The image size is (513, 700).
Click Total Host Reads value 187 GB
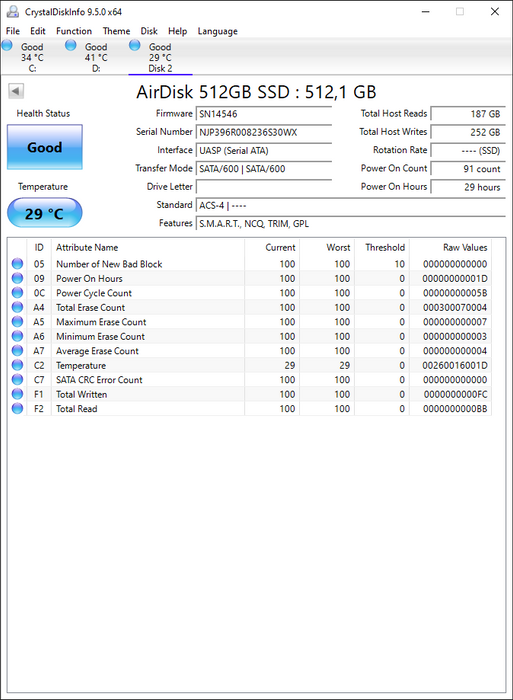pos(468,114)
